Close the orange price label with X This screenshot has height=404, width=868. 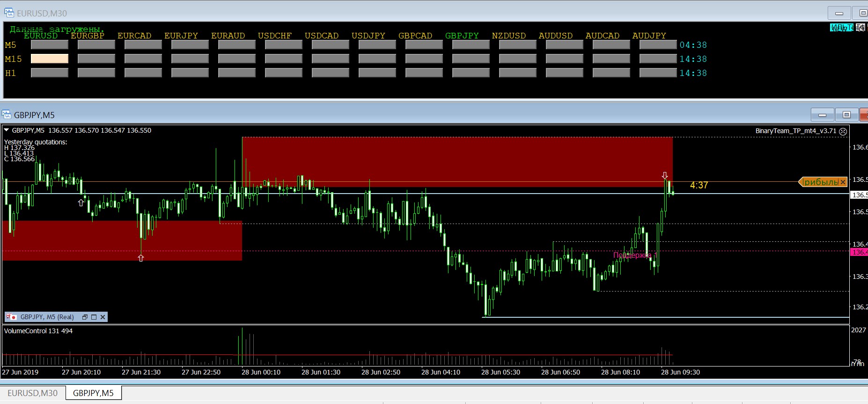[x=843, y=182]
